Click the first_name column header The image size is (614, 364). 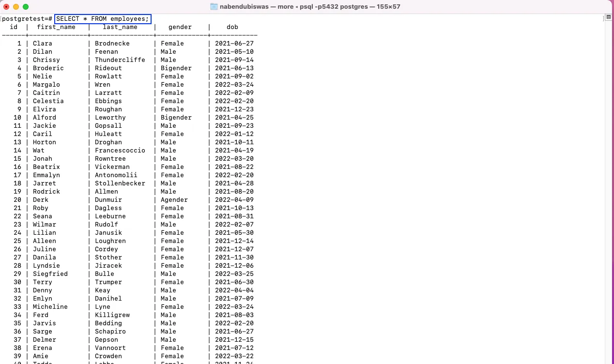56,27
